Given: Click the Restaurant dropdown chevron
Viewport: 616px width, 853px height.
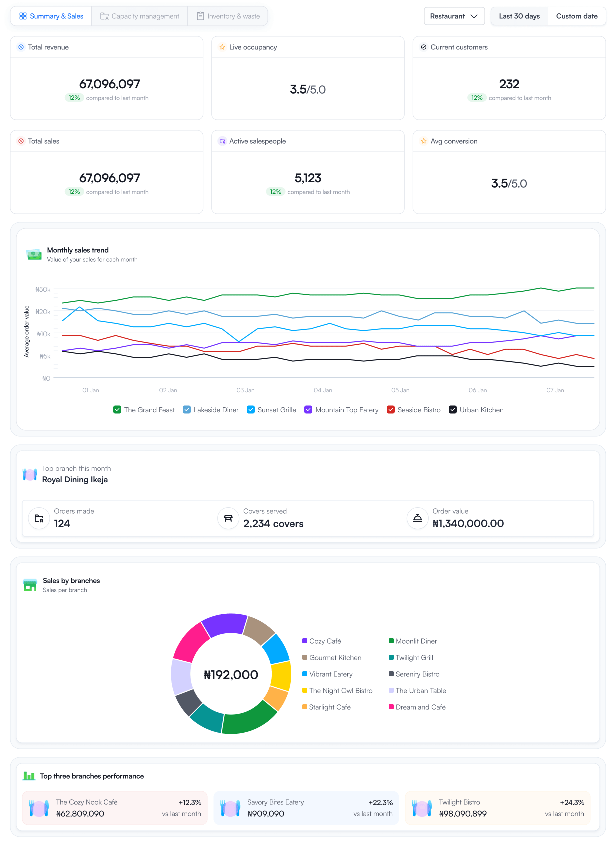Looking at the screenshot, I should pos(474,16).
